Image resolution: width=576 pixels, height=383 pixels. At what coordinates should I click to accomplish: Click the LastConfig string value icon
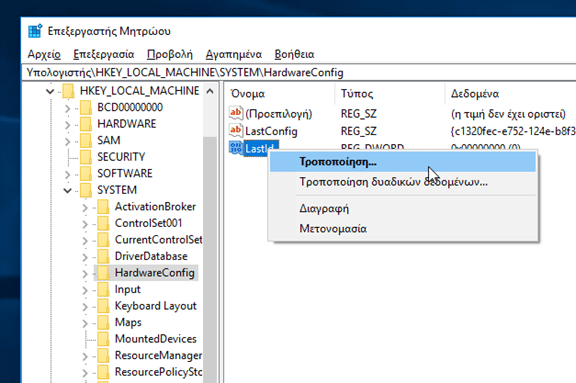click(235, 130)
